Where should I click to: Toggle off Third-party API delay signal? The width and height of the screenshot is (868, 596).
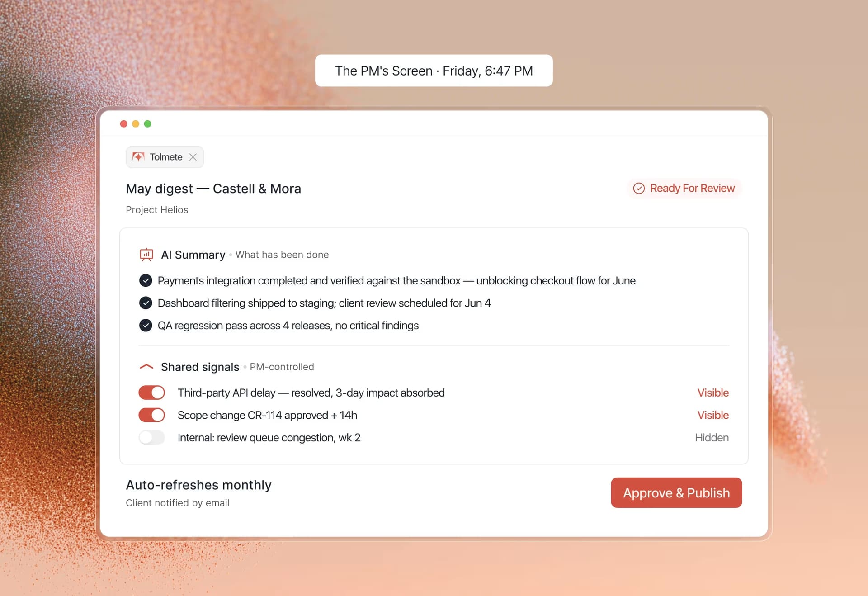coord(152,393)
